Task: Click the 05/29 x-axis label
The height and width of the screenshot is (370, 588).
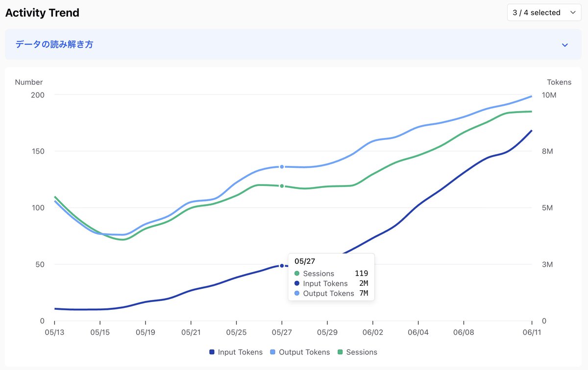Action: pyautogui.click(x=327, y=332)
